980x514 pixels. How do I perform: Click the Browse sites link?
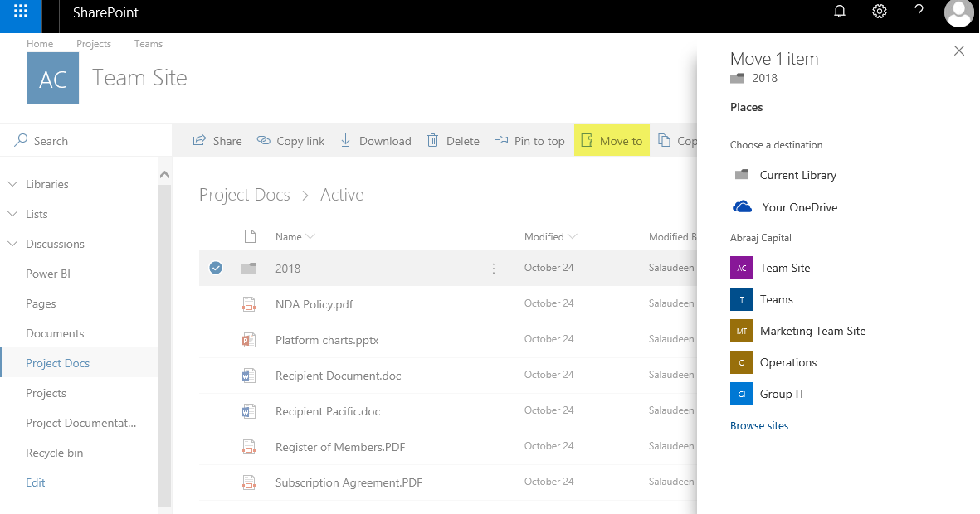point(758,425)
